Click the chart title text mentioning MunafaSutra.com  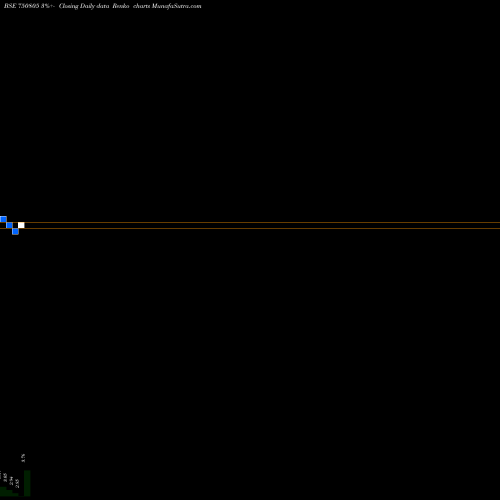click(102, 6)
